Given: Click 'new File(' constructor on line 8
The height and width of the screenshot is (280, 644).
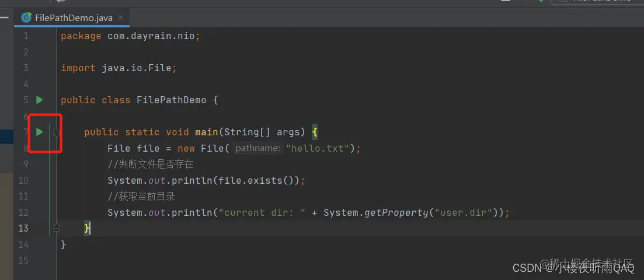Looking at the screenshot, I should pos(203,148).
